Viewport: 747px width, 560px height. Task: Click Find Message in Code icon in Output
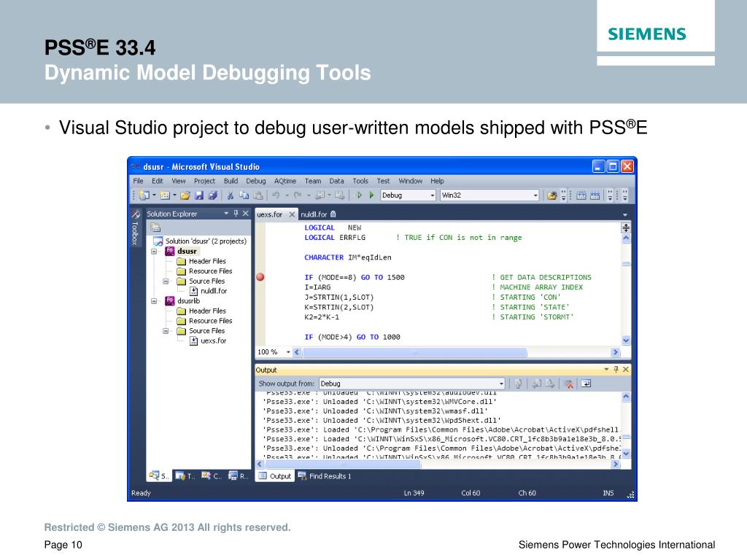[x=518, y=384]
